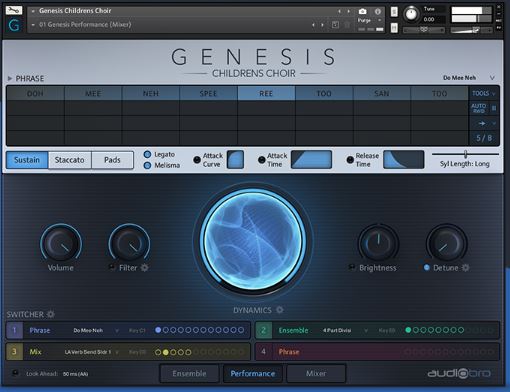Select the Sustain articulation

click(x=27, y=160)
